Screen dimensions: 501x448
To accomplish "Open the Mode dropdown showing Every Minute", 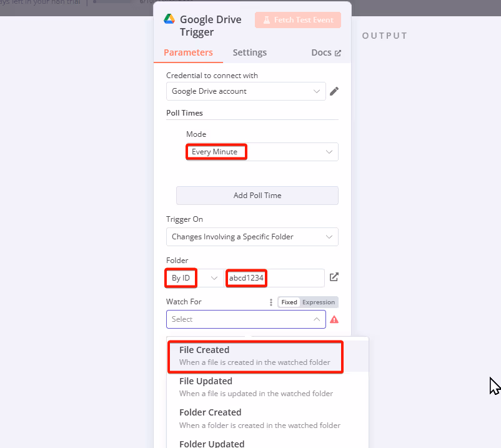I will pos(262,152).
